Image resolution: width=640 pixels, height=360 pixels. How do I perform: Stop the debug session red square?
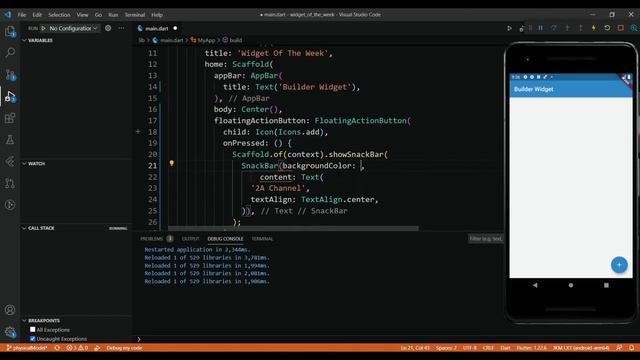620,28
